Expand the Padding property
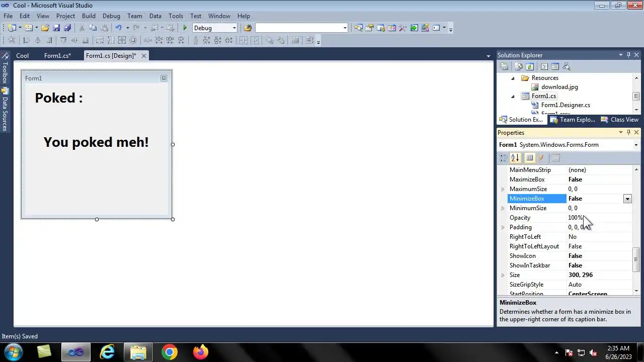Viewport: 644px width, 362px height. tap(503, 227)
